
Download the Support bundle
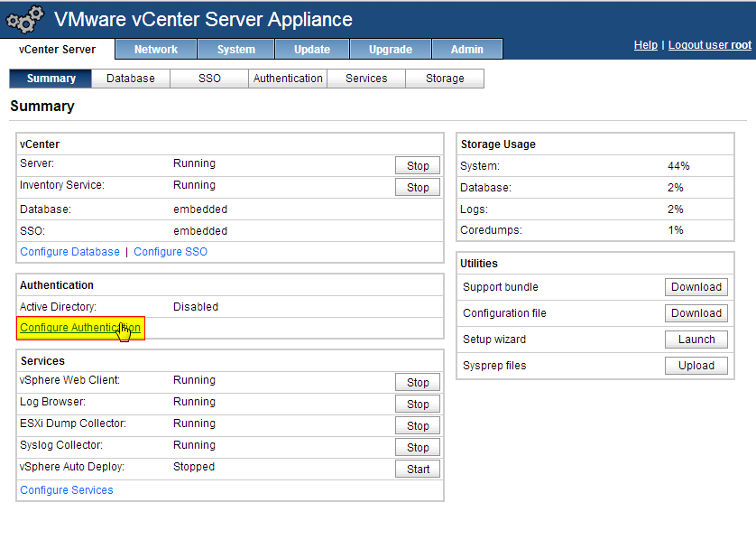tap(696, 287)
